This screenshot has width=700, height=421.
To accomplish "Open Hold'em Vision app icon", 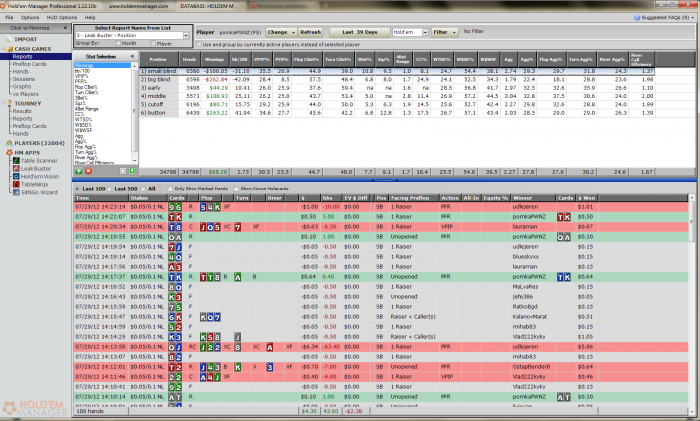I will coord(16,176).
